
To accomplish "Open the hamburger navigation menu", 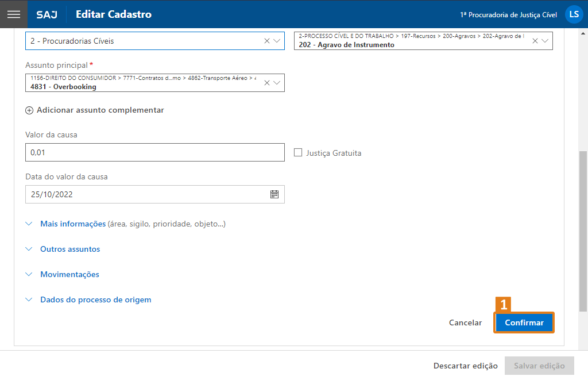I will point(14,14).
